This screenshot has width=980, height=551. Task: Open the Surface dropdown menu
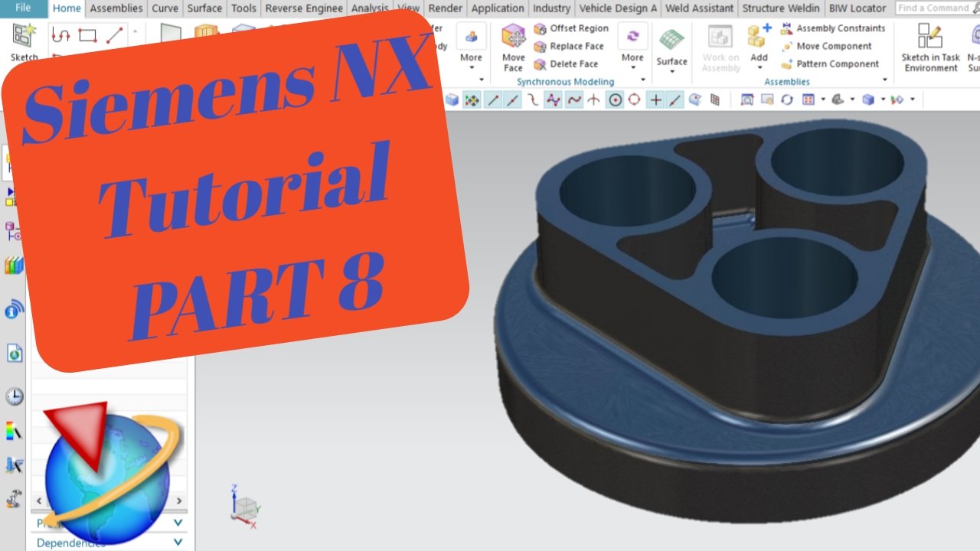pos(671,52)
